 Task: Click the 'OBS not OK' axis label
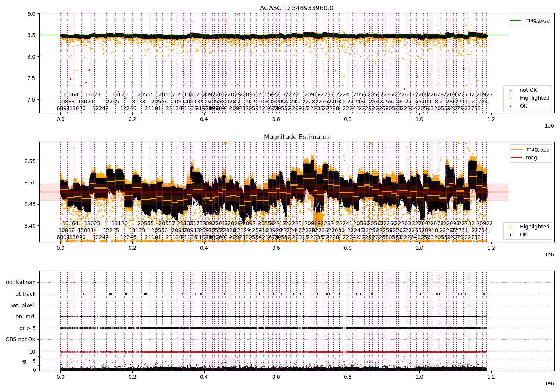pos(21,340)
